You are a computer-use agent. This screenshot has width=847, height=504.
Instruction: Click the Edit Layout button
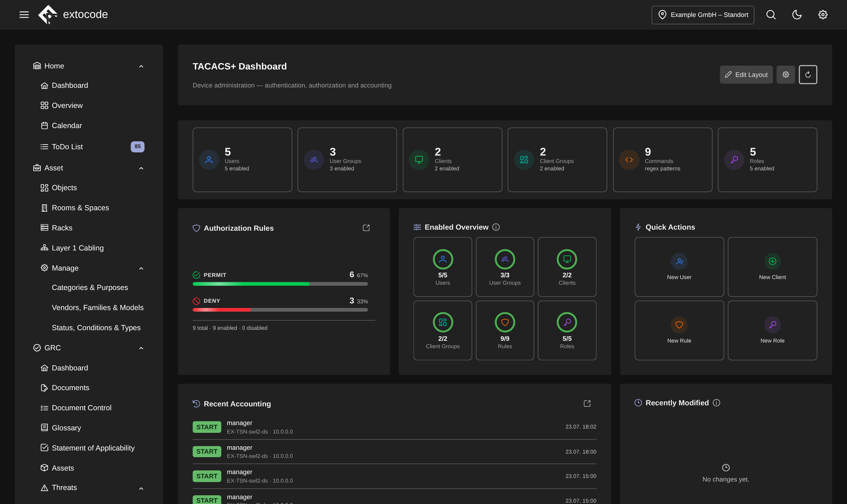(746, 75)
